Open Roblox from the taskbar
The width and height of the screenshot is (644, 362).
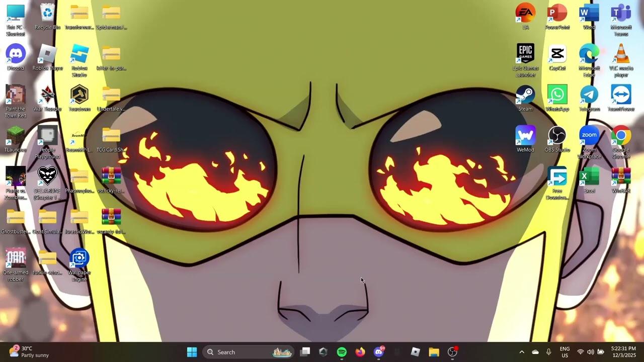click(x=416, y=352)
